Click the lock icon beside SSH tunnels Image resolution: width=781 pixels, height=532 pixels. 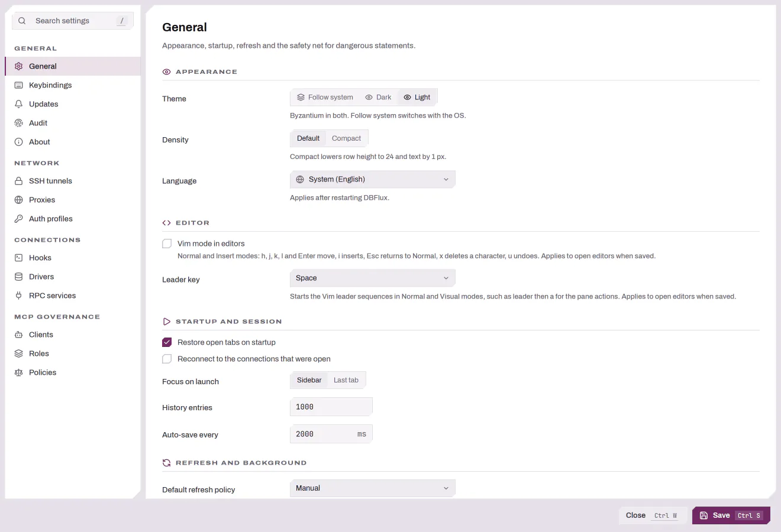click(18, 181)
